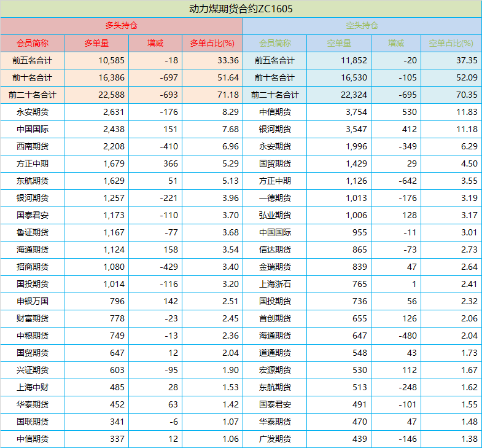Select the 信达期货 member cell

[275, 250]
